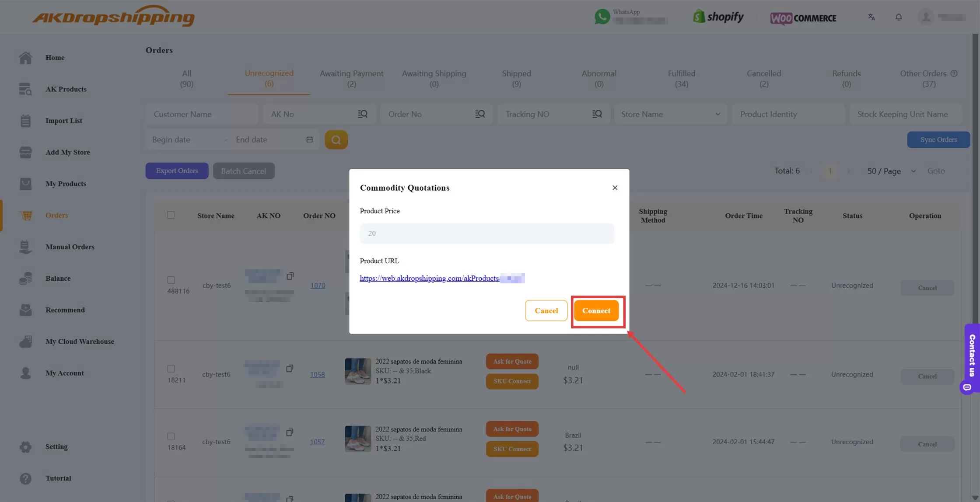Select Home in the left sidebar

(55, 57)
